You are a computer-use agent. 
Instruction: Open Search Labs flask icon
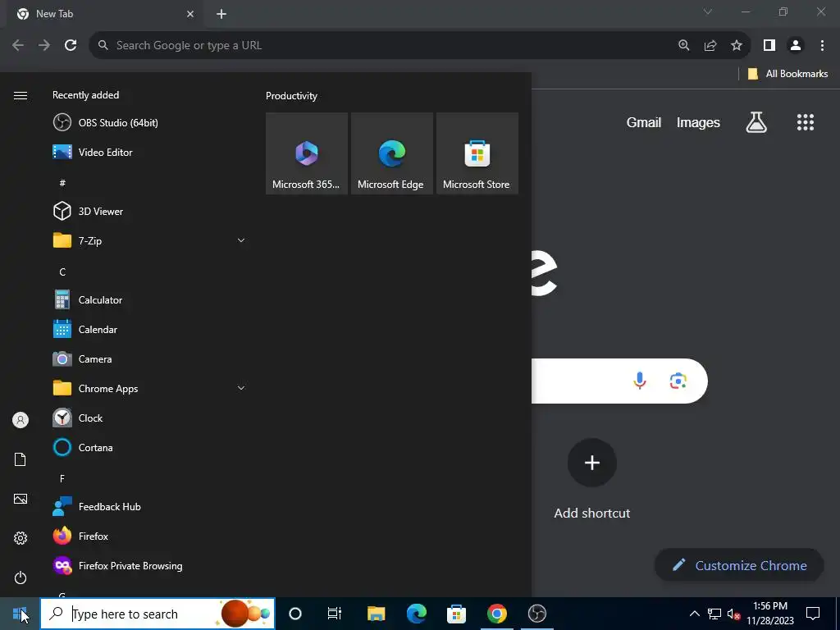[x=756, y=123]
